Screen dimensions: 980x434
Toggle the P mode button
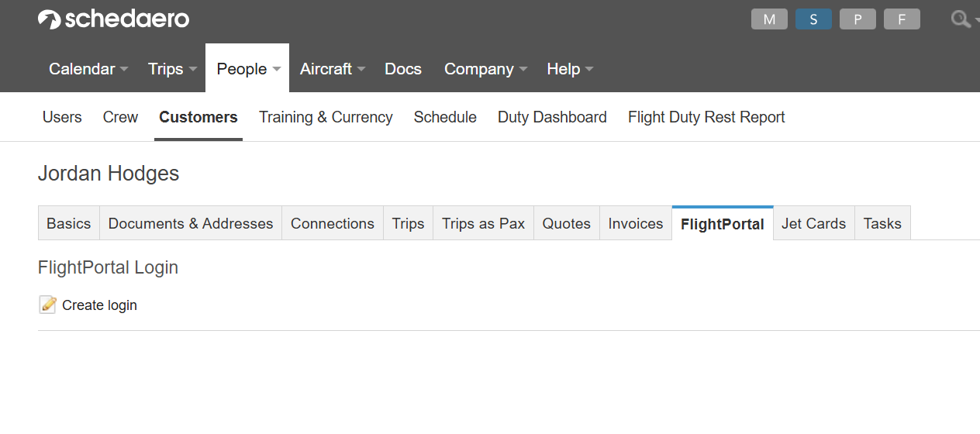[857, 19]
